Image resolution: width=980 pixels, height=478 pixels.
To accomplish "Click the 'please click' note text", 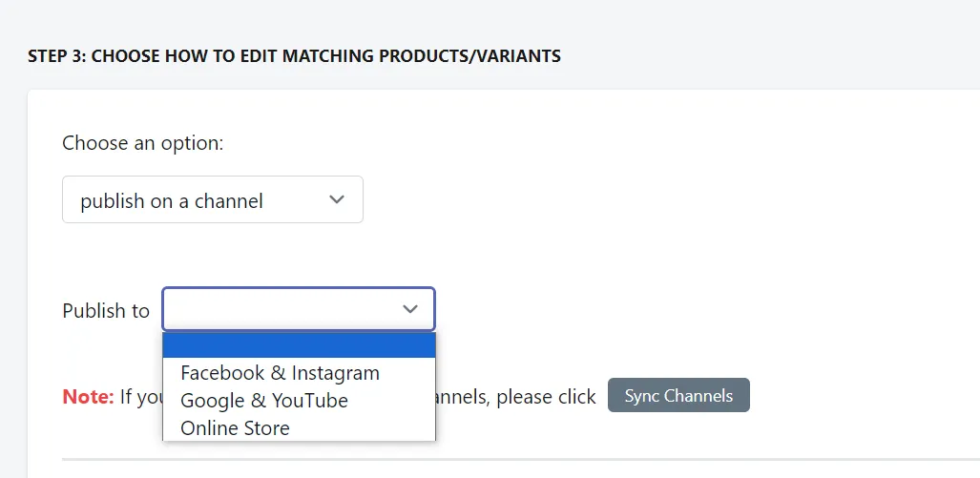I will [546, 397].
